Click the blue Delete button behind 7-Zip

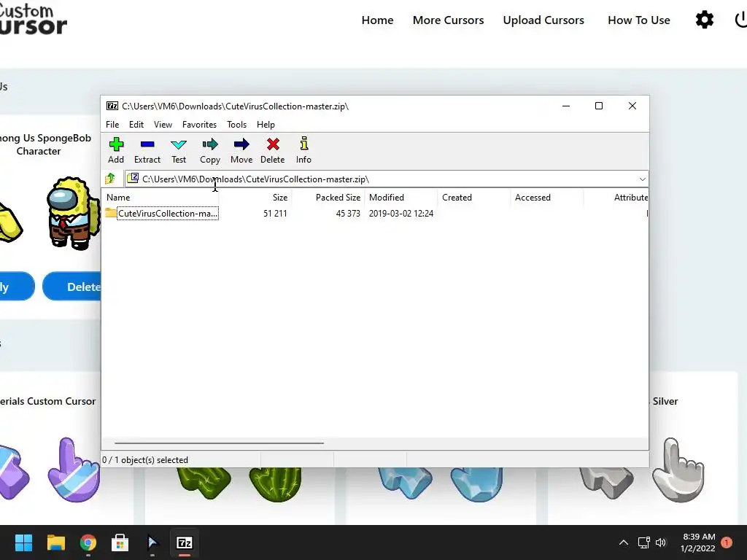(x=72, y=287)
